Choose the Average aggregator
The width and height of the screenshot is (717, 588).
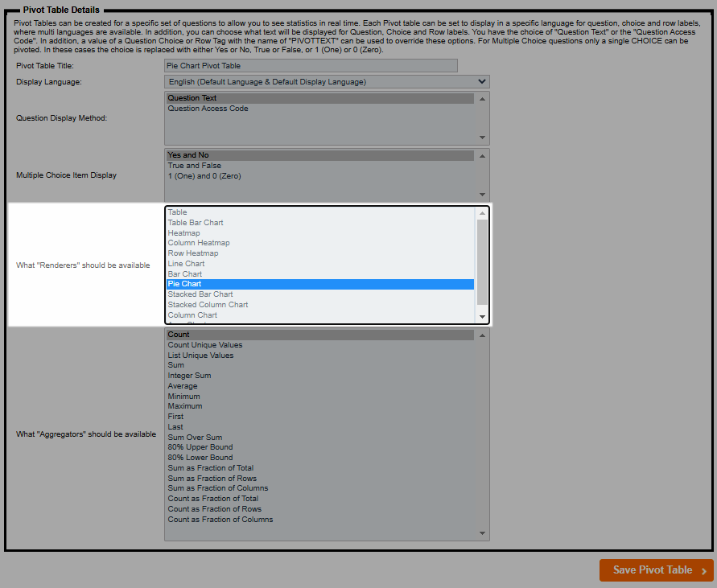[x=183, y=386]
